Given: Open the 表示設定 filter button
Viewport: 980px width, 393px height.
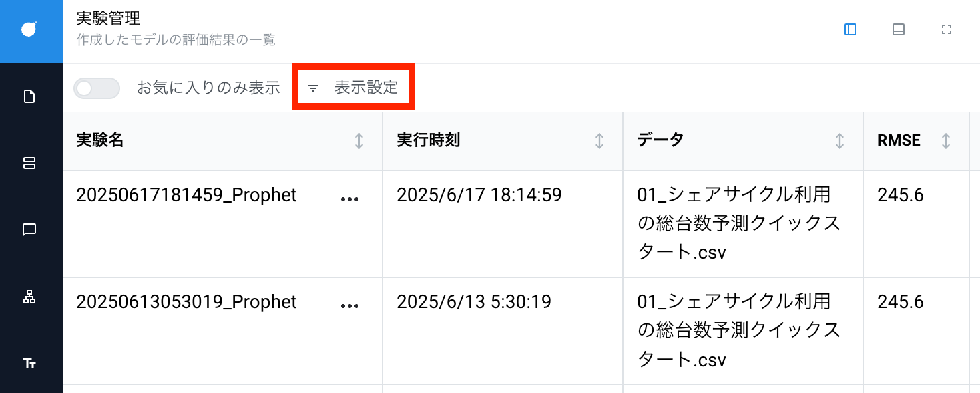Looking at the screenshot, I should (x=353, y=88).
